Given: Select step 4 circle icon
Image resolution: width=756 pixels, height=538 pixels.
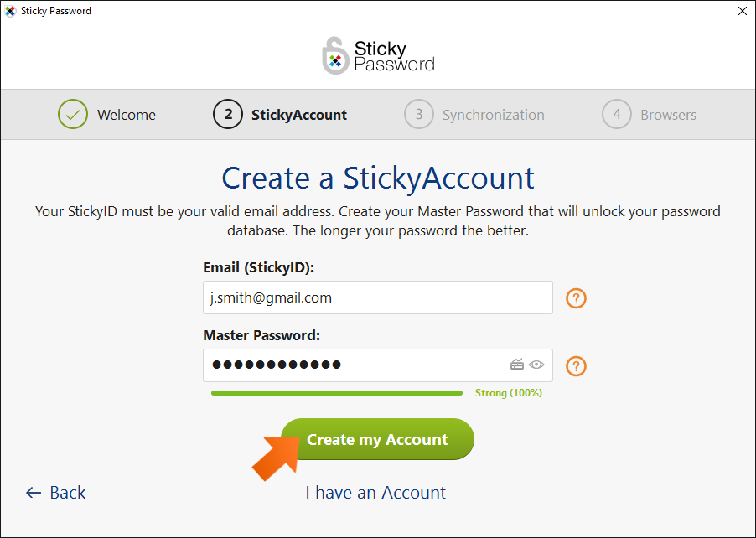Looking at the screenshot, I should pos(617,114).
